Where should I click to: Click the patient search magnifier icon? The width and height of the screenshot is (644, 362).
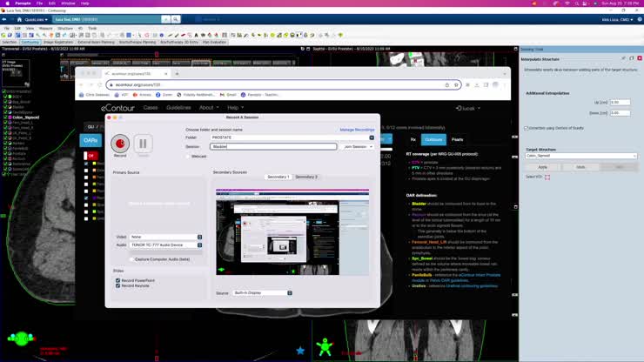tap(176, 19)
